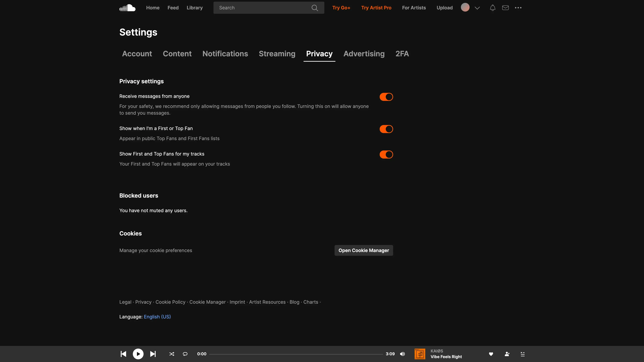Click the search magnifier icon
The height and width of the screenshot is (362, 644).
pyautogui.click(x=315, y=8)
